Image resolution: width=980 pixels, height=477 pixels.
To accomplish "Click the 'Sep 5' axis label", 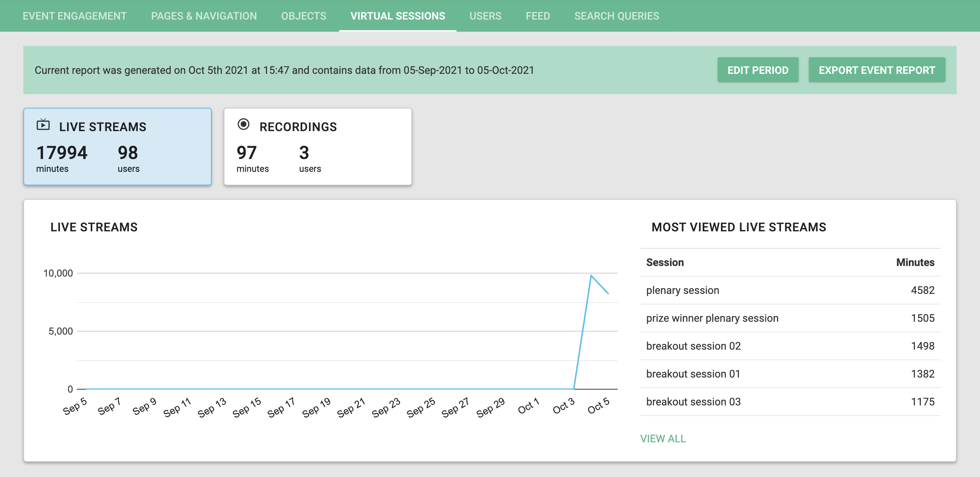I will pyautogui.click(x=75, y=407).
